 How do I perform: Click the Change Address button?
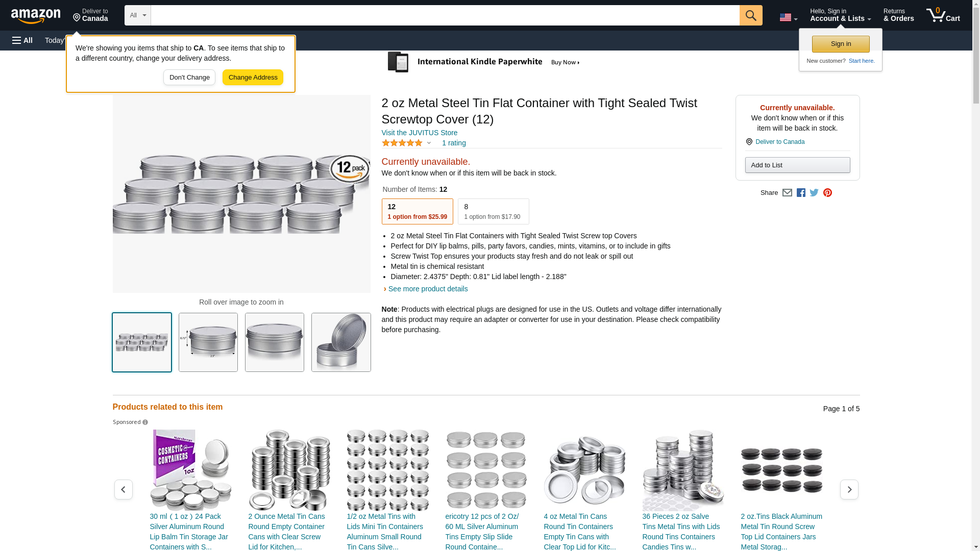pos(253,78)
